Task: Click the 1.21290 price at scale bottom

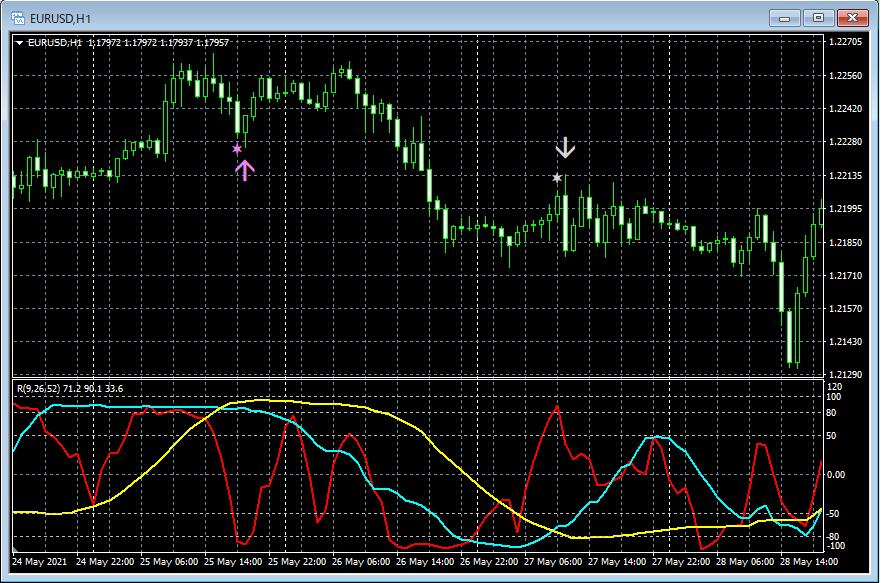Action: click(x=847, y=374)
